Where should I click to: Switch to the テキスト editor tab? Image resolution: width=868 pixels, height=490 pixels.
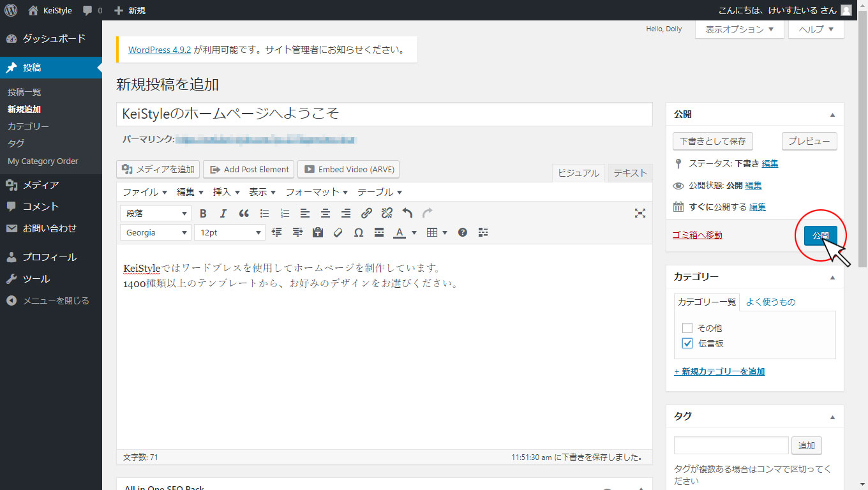[630, 173]
